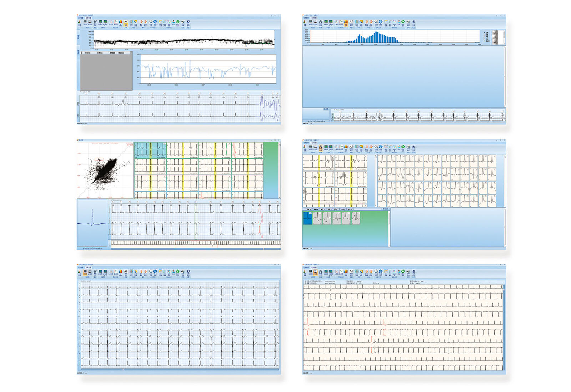The image size is (571, 392).
Task: Click the blue selected beat template thumbnail
Action: [307, 218]
